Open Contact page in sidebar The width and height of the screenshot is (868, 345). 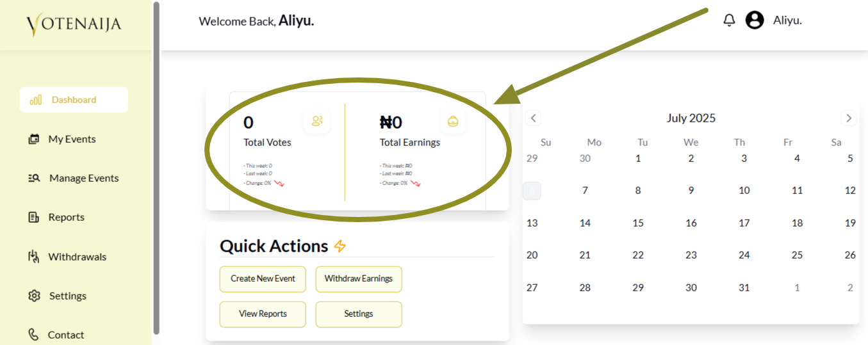(65, 335)
